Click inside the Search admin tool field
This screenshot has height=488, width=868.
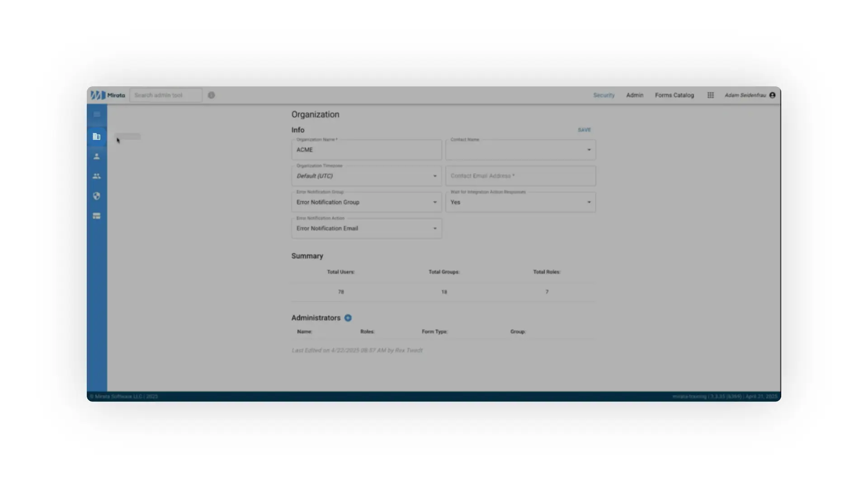(x=165, y=95)
